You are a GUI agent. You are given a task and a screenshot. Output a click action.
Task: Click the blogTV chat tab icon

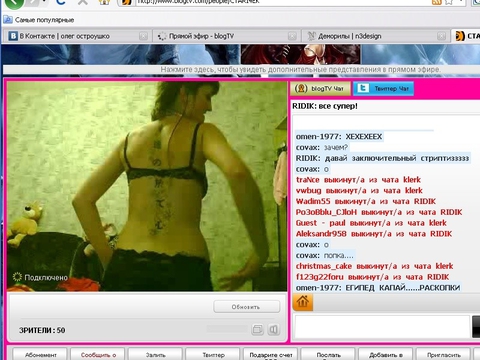coord(301,88)
